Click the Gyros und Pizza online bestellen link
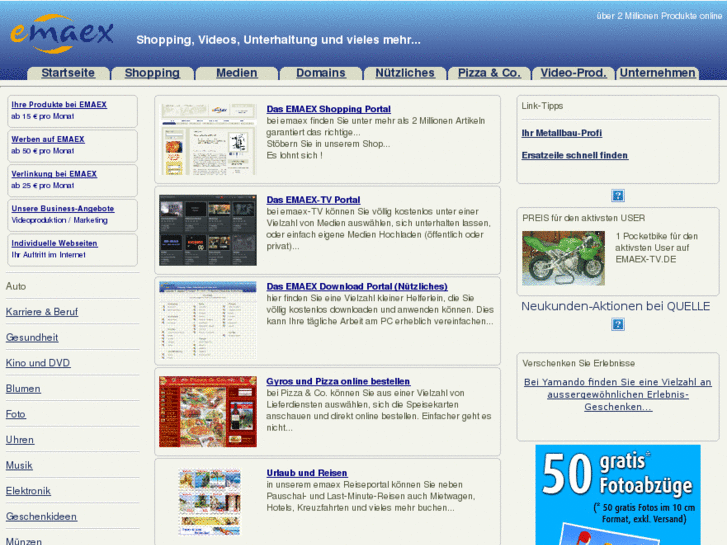The width and height of the screenshot is (727, 545). click(x=338, y=382)
